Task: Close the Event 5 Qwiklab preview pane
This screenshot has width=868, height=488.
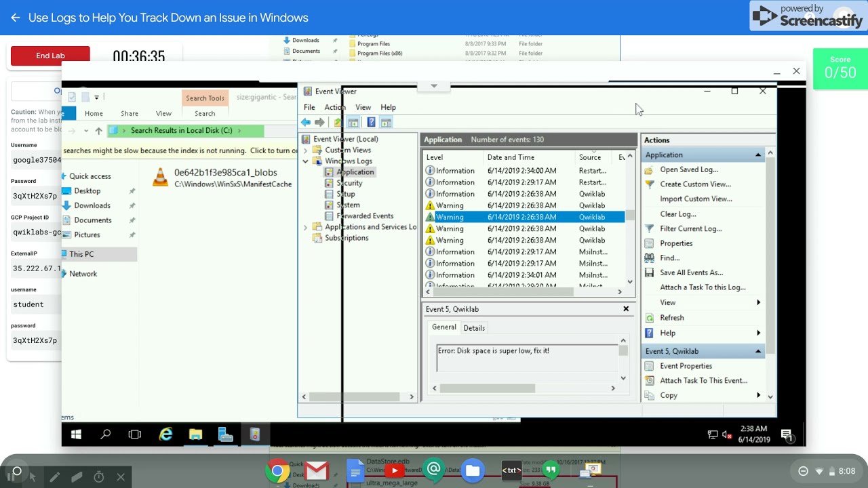Action: [x=626, y=309]
